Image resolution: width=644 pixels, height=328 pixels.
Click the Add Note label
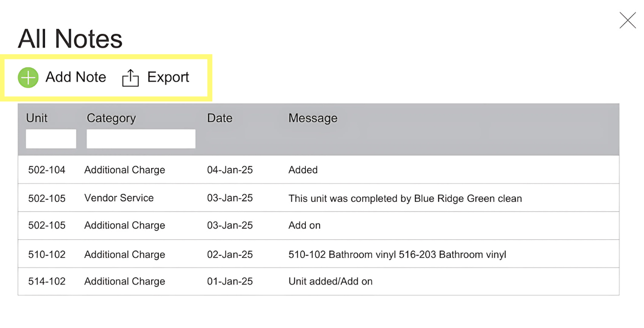(76, 77)
